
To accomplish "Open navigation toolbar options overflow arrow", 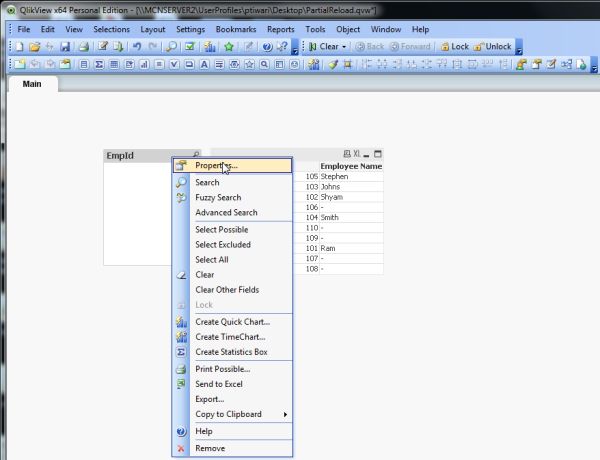I will pyautogui.click(x=519, y=47).
